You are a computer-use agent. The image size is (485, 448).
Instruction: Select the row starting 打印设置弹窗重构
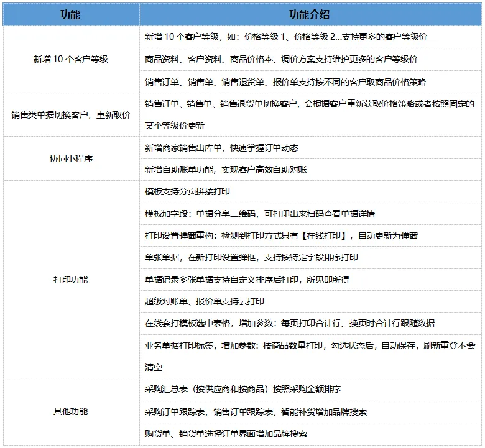310,235
